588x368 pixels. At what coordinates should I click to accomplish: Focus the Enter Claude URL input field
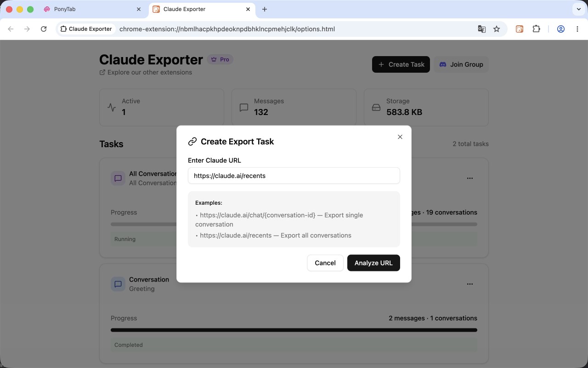click(x=294, y=176)
